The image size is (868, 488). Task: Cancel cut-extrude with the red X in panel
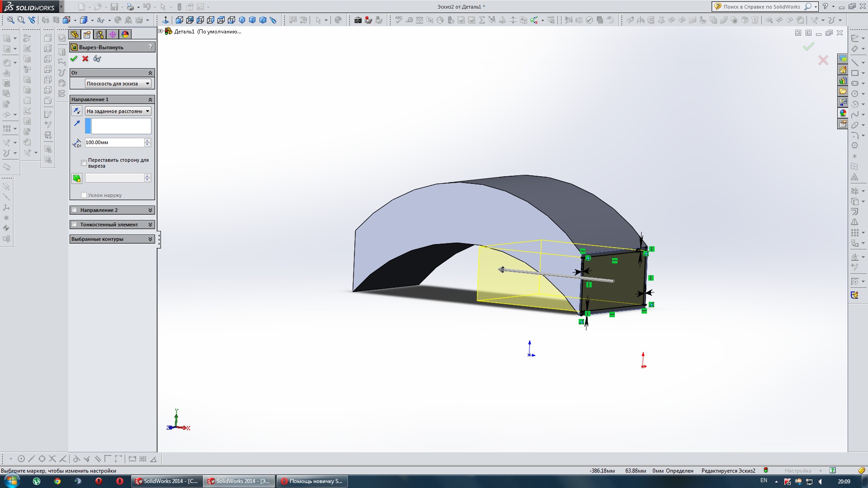point(85,59)
